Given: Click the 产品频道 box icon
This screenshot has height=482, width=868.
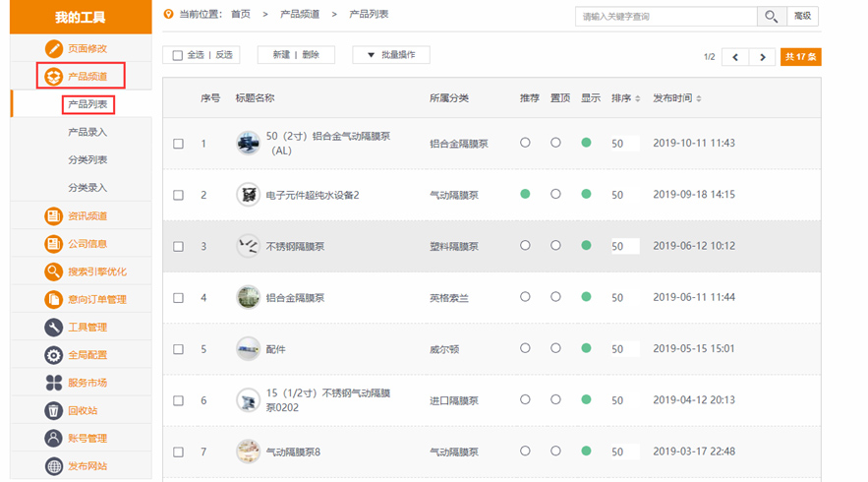Looking at the screenshot, I should pos(54,76).
